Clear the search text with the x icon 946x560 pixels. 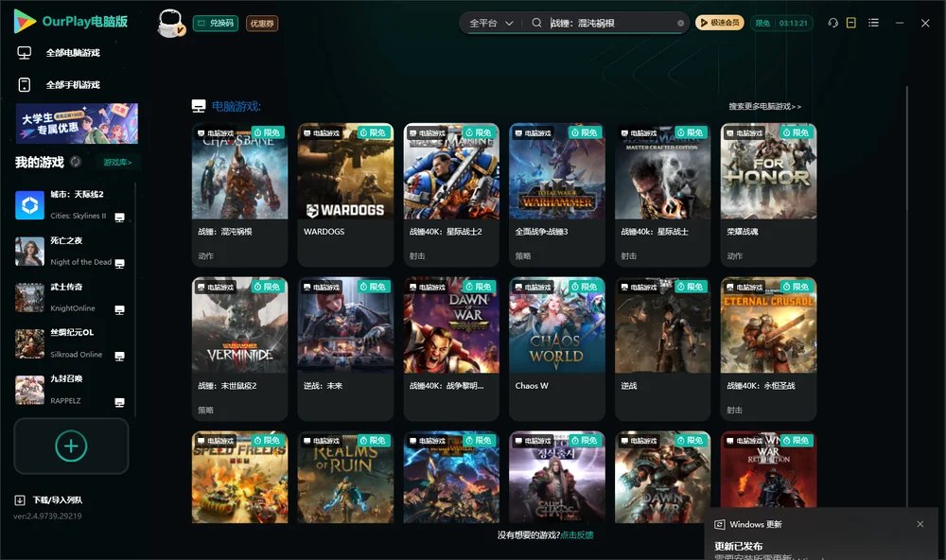[x=680, y=24]
